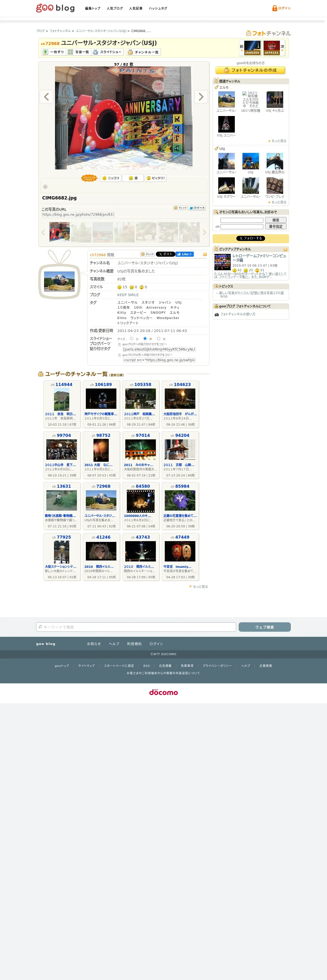Switch to 写真一覧 view

tap(78, 52)
